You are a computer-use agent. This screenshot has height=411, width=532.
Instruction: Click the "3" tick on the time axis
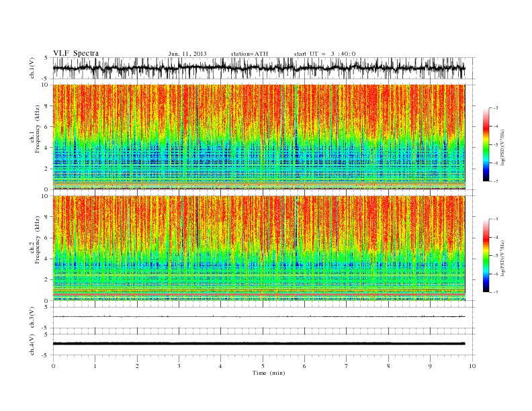pyautogui.click(x=179, y=366)
